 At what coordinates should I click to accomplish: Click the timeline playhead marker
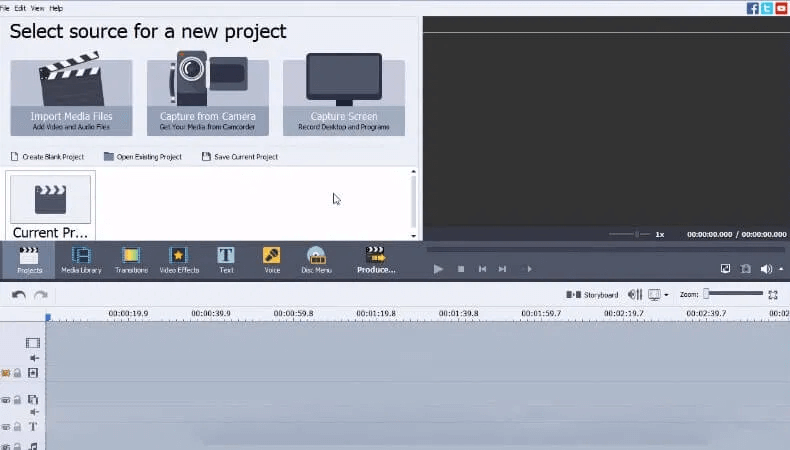(48, 317)
